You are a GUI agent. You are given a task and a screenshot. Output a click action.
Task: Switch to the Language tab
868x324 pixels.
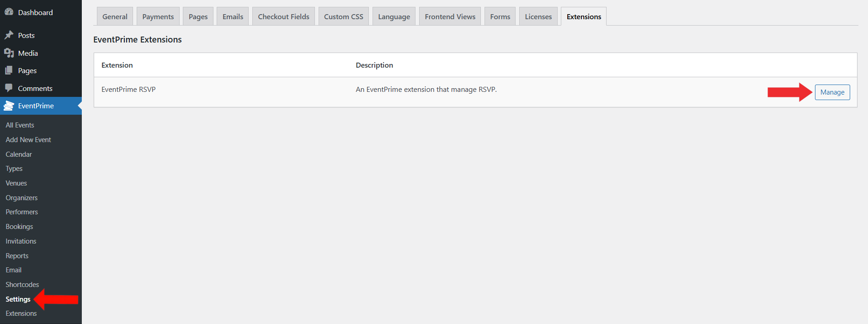coord(394,16)
